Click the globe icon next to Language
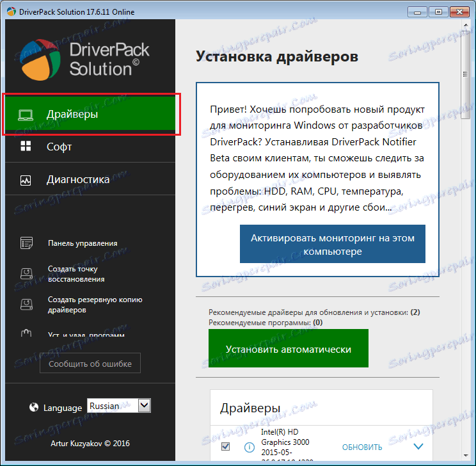476x466 pixels. click(34, 407)
